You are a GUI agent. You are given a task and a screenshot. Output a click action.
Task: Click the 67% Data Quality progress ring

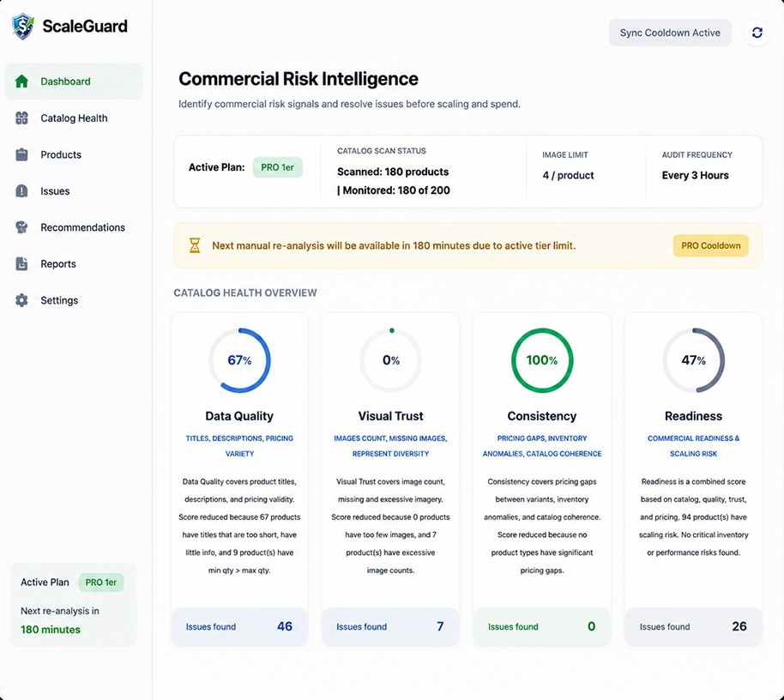point(239,360)
